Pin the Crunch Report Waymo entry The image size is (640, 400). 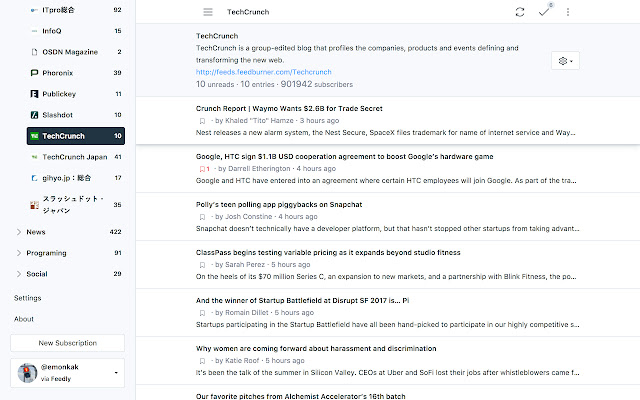[202, 121]
